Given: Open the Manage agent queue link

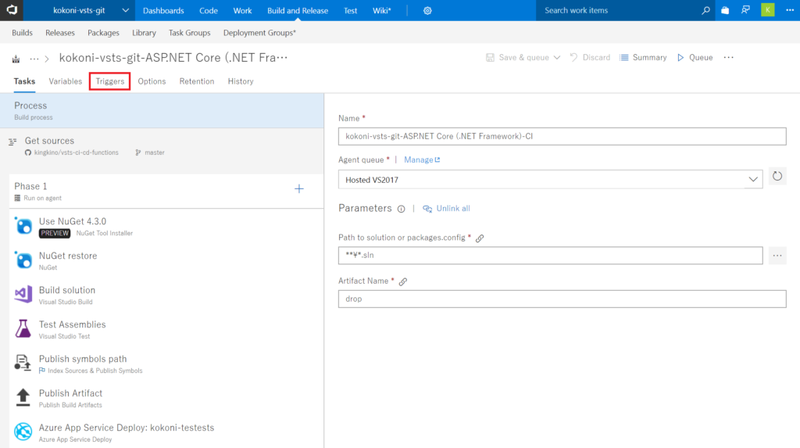Looking at the screenshot, I should 422,160.
